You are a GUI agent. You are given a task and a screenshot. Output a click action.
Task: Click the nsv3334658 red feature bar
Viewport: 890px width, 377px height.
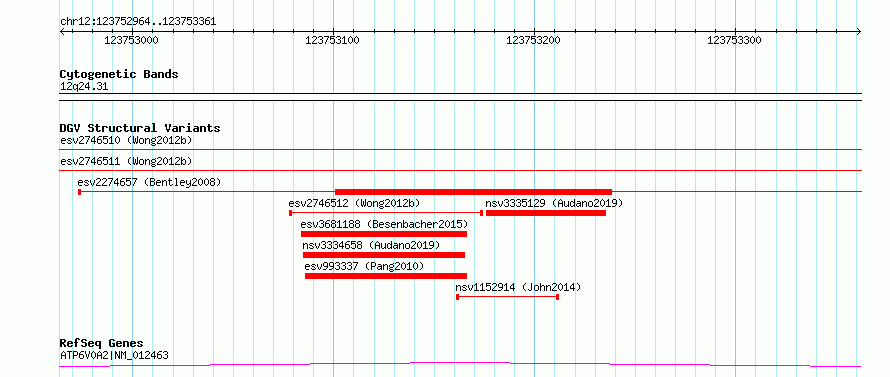pos(384,255)
